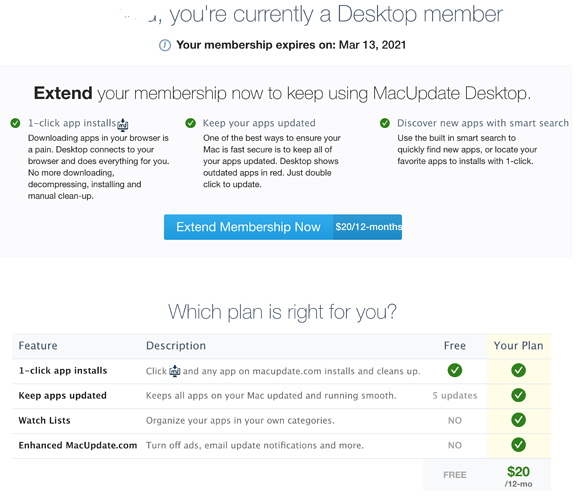578x500 pixels.
Task: Click the $20/12-months price segment of the button
Action: pyautogui.click(x=368, y=227)
